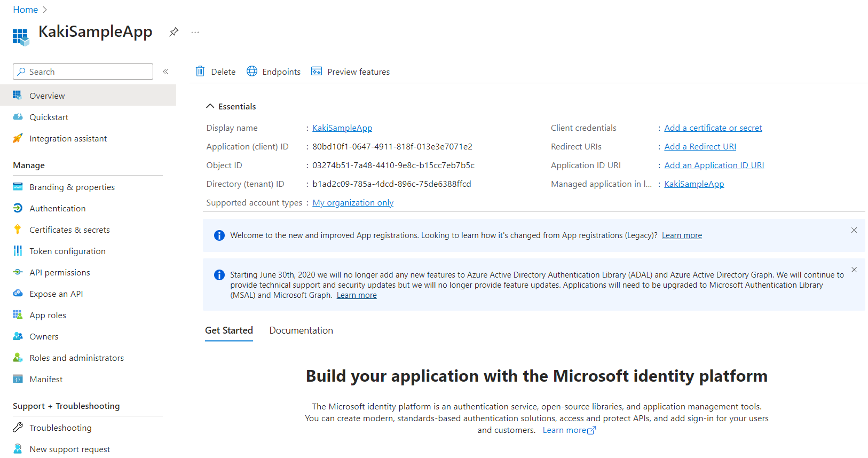Pin KakiSampleApp with the pin icon
This screenshot has width=868, height=458.
click(173, 32)
